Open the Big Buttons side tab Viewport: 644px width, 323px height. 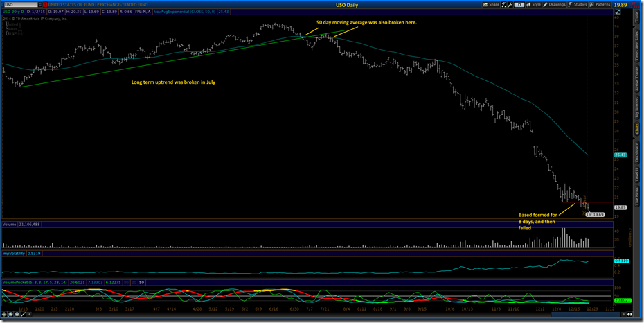637,107
